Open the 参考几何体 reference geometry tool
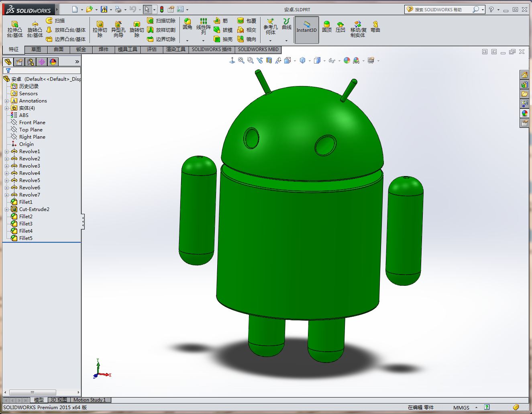 tap(271, 27)
